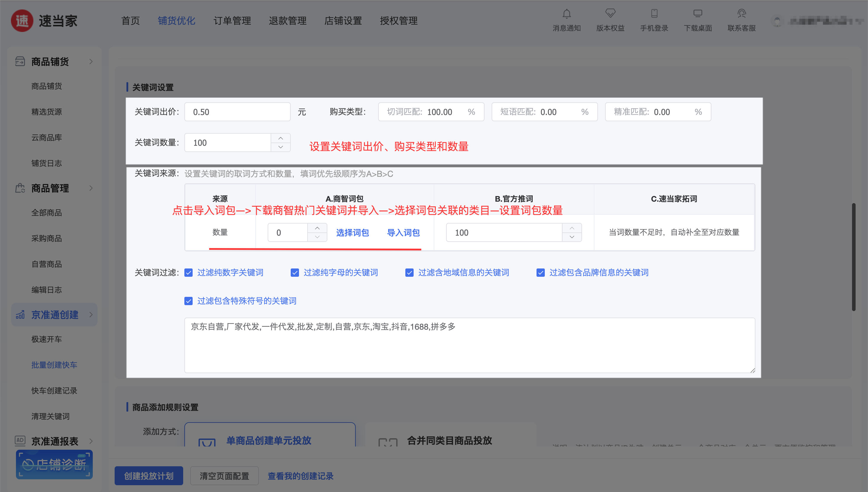
Task: Click the 速当家 red logo icon
Action: pyautogui.click(x=22, y=21)
